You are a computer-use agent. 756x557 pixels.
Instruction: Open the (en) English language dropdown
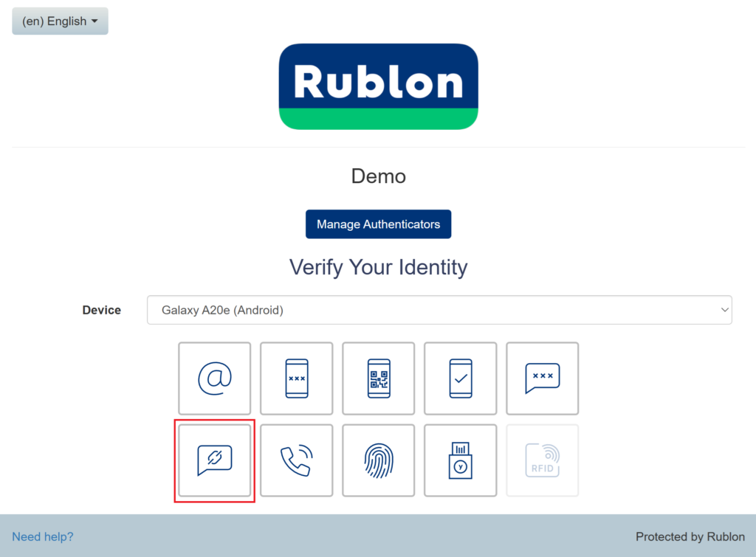point(60,21)
